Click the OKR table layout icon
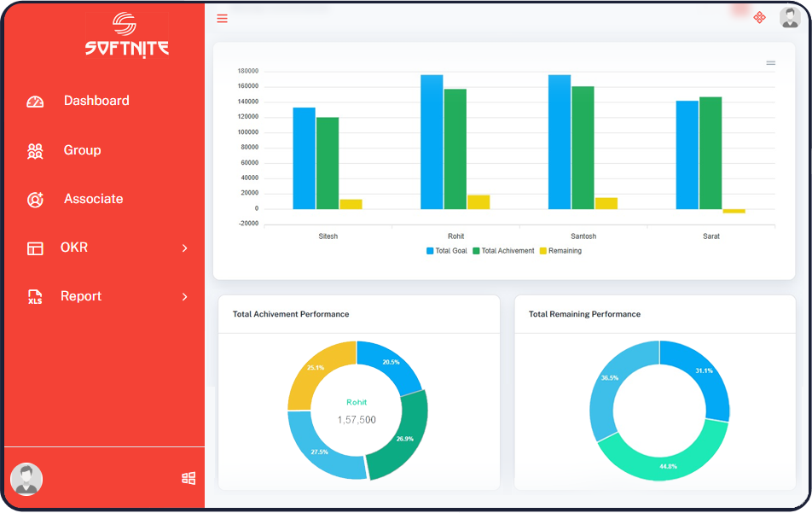This screenshot has height=513, width=812. (35, 248)
